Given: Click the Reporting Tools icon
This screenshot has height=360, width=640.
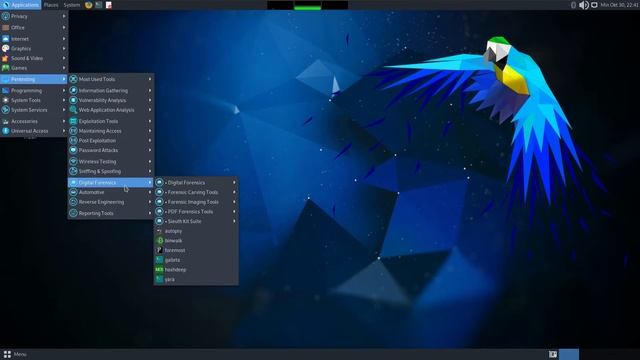Looking at the screenshot, I should tap(73, 213).
